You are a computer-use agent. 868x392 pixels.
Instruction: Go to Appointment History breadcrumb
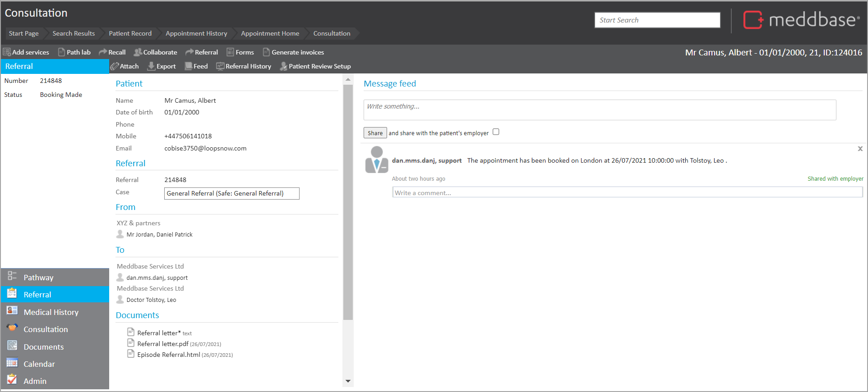click(x=196, y=33)
